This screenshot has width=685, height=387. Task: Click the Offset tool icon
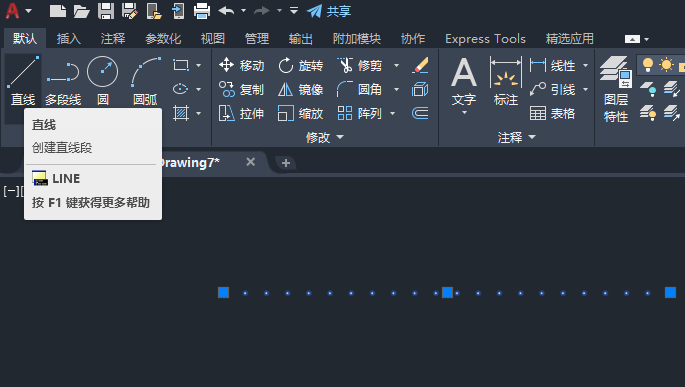click(x=420, y=114)
